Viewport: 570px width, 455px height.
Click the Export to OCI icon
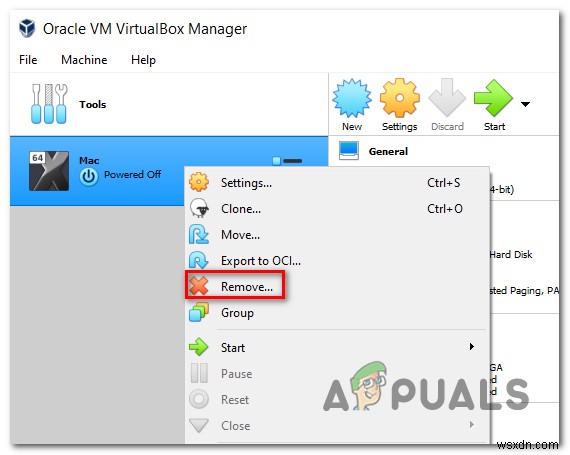(198, 260)
